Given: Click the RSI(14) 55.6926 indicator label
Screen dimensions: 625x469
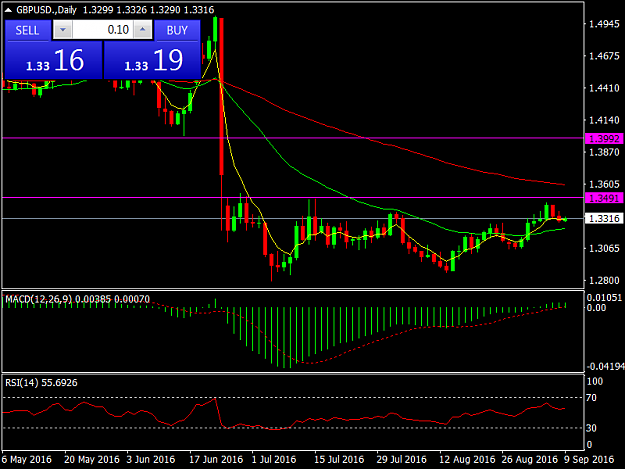Looking at the screenshot, I should [41, 383].
